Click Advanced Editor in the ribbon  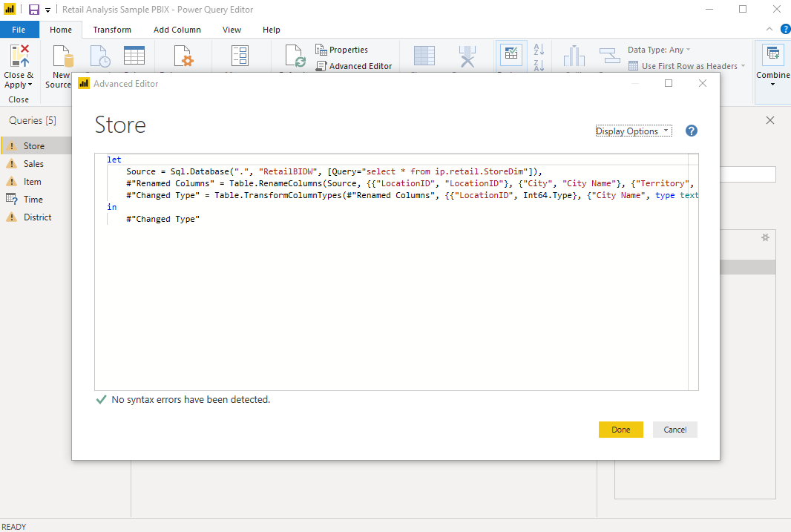tap(354, 66)
